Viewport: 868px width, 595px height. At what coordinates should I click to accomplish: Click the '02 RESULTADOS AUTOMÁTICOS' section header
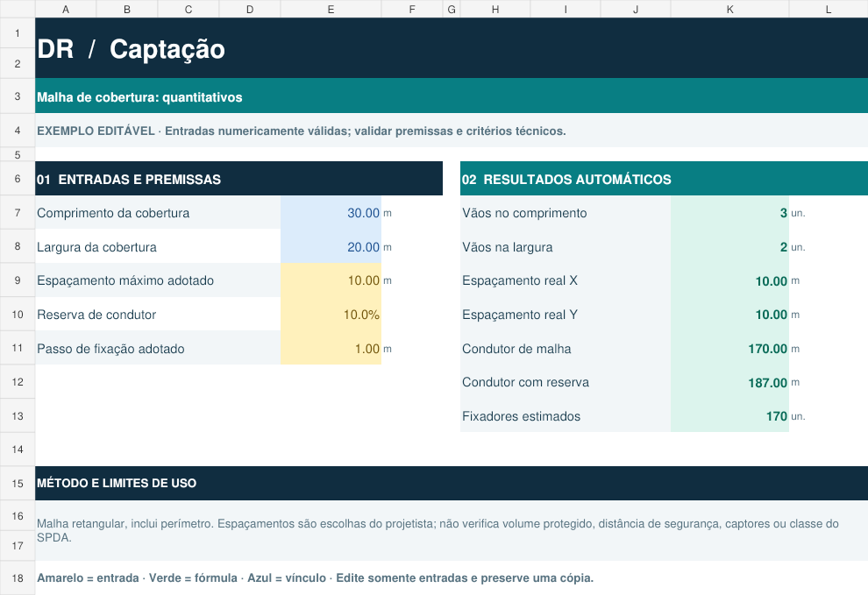pos(665,179)
